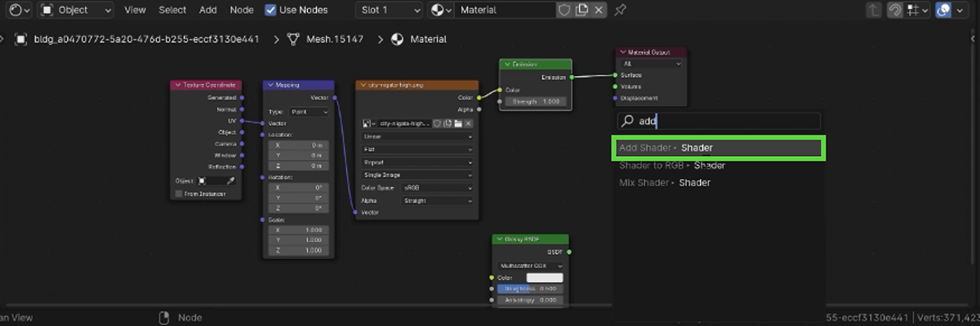Image resolution: width=980 pixels, height=326 pixels.
Task: Open the Color Space sRGB dropdown
Action: click(438, 187)
